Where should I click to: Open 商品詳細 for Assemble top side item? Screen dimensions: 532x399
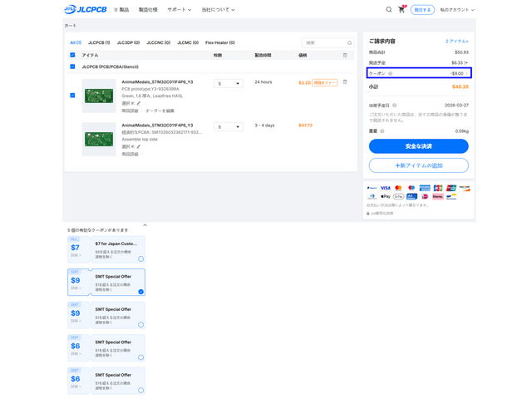[x=130, y=154]
